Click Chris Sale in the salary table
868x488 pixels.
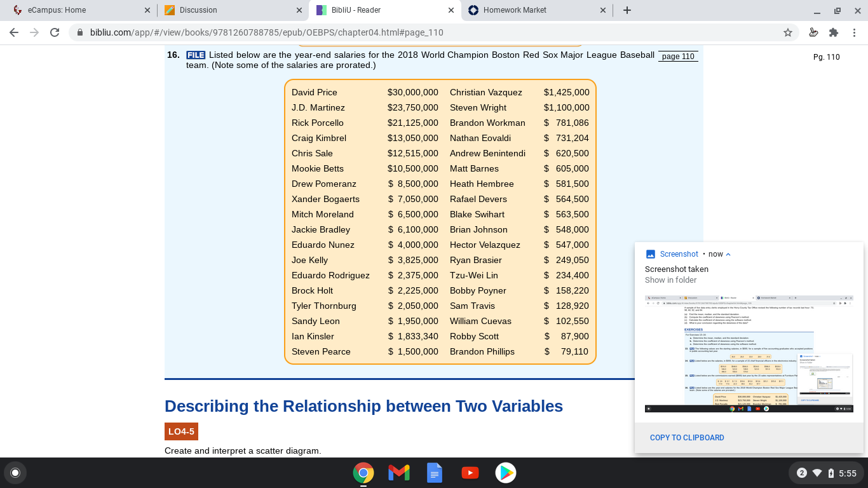312,153
